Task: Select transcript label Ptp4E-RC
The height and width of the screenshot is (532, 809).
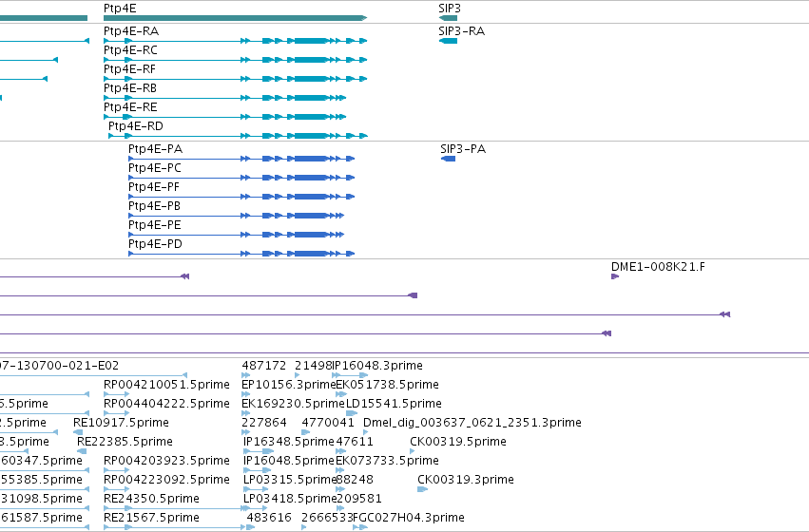Action: [x=130, y=50]
